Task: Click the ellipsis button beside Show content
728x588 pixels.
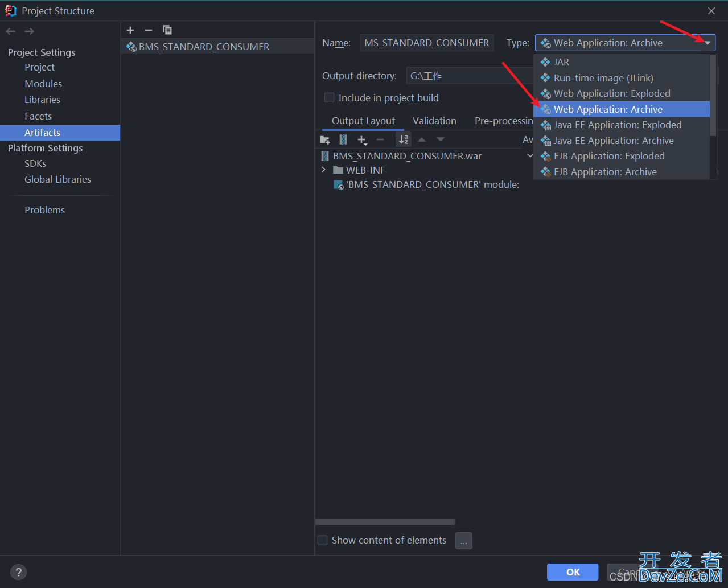Action: coord(464,541)
